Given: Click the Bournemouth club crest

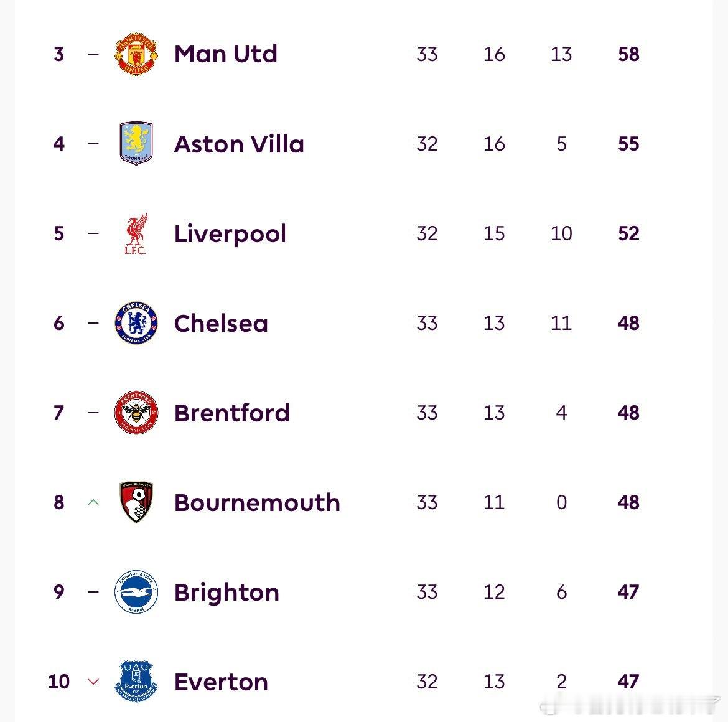Looking at the screenshot, I should pyautogui.click(x=136, y=502).
